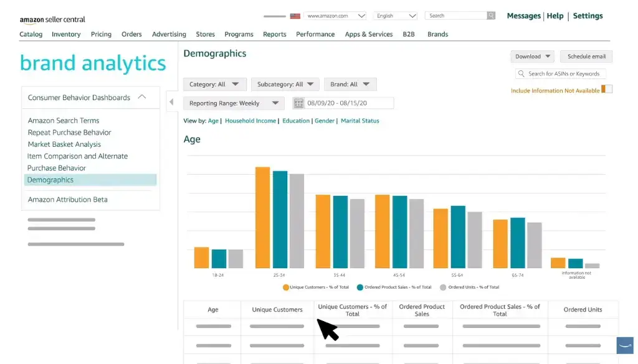Viewport: 638px width, 364px height.
Task: Click the Amazon Seller Central logo
Action: 52,19
